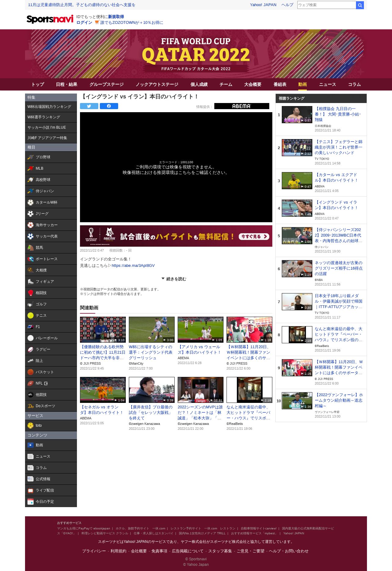Open ヘルプ header link

(x=287, y=5)
